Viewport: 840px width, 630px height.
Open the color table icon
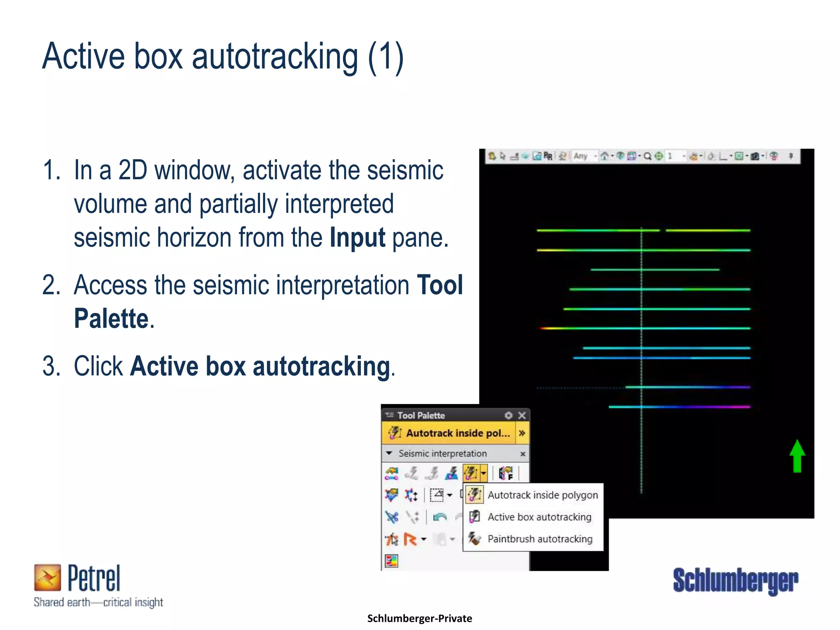[x=391, y=561]
